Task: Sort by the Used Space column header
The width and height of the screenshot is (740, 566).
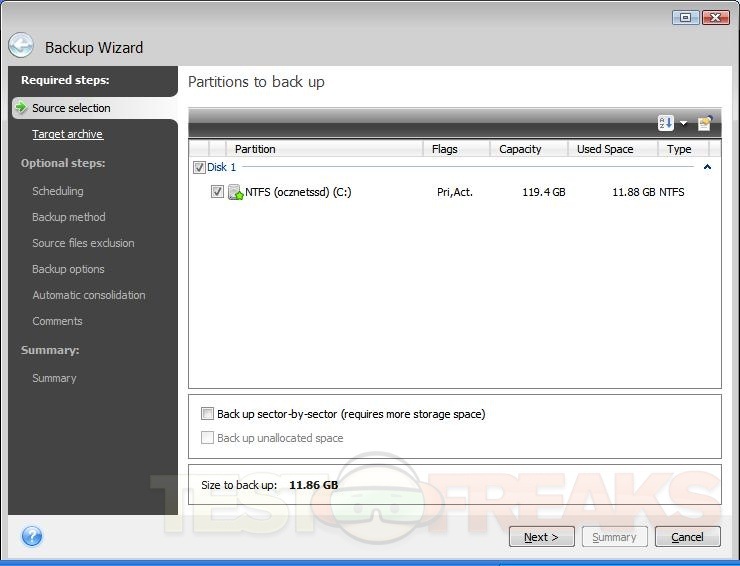Action: coord(612,149)
